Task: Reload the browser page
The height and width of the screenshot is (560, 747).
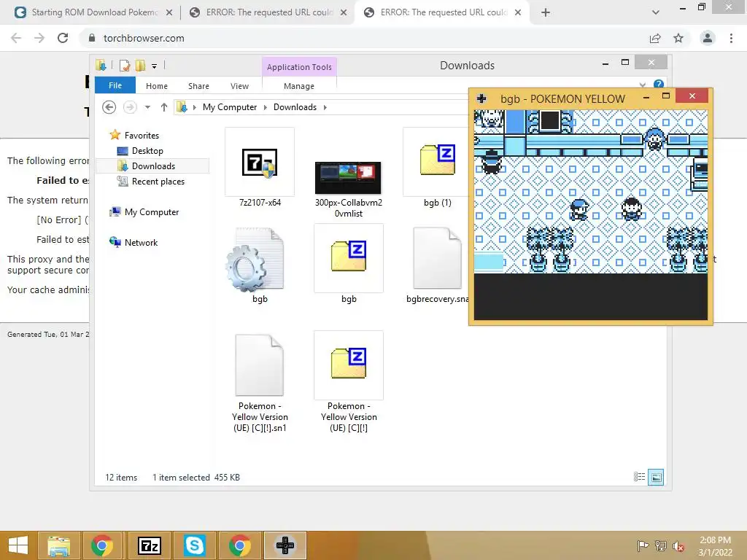Action: coord(63,38)
